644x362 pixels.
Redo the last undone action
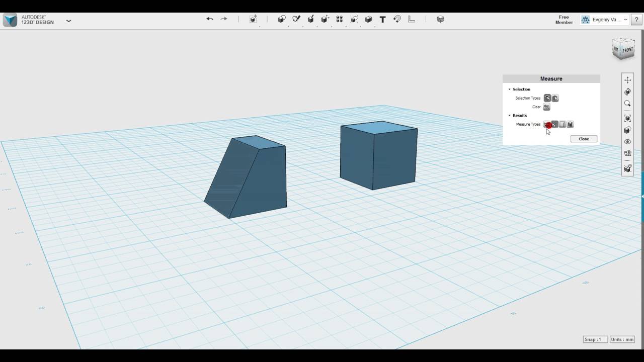(224, 19)
